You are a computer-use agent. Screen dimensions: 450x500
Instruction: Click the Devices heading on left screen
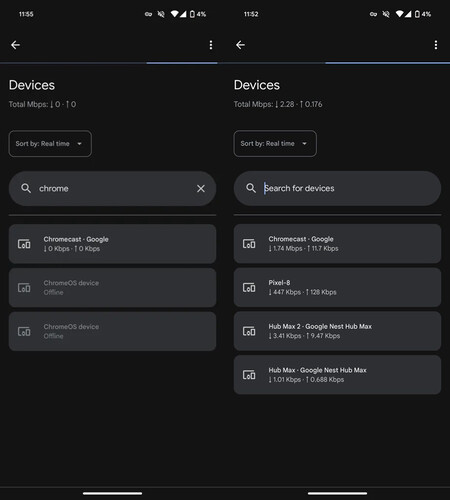[x=32, y=85]
